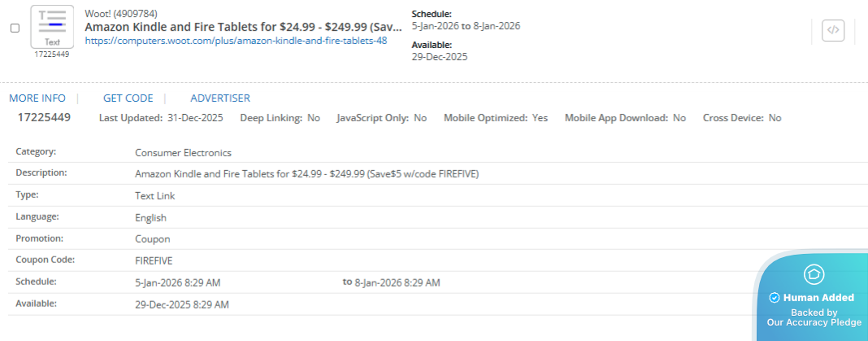Open the MORE INFO tab
Viewport: 868px width, 341px height.
point(37,98)
